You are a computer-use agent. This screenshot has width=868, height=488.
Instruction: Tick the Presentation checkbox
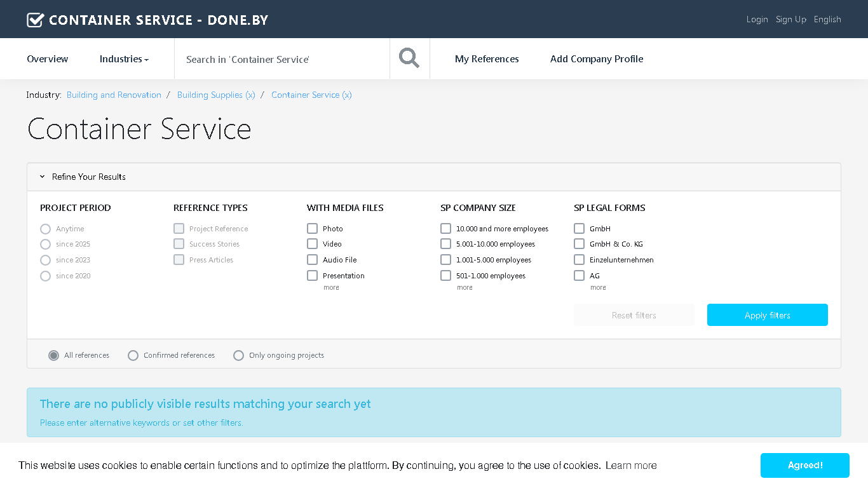point(312,275)
